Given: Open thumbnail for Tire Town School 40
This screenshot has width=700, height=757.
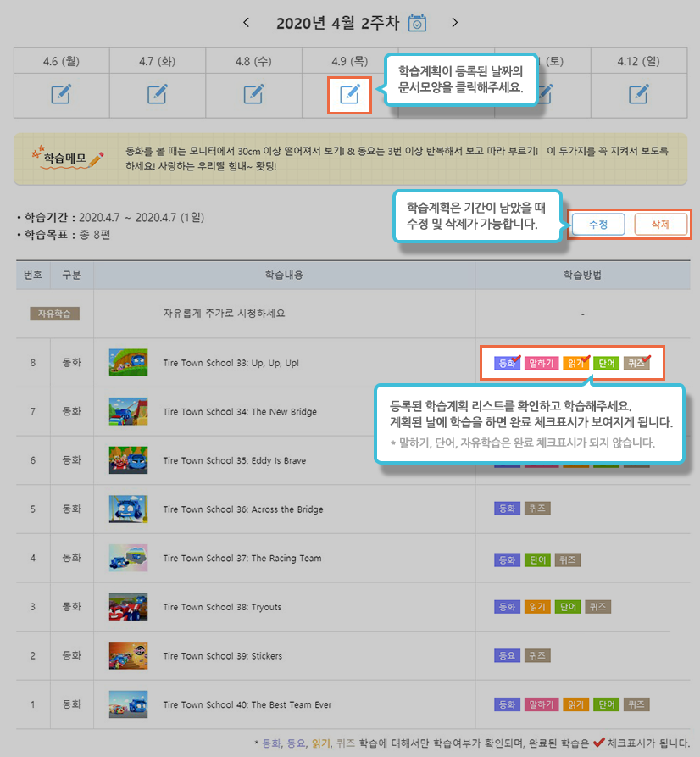Looking at the screenshot, I should (x=129, y=704).
